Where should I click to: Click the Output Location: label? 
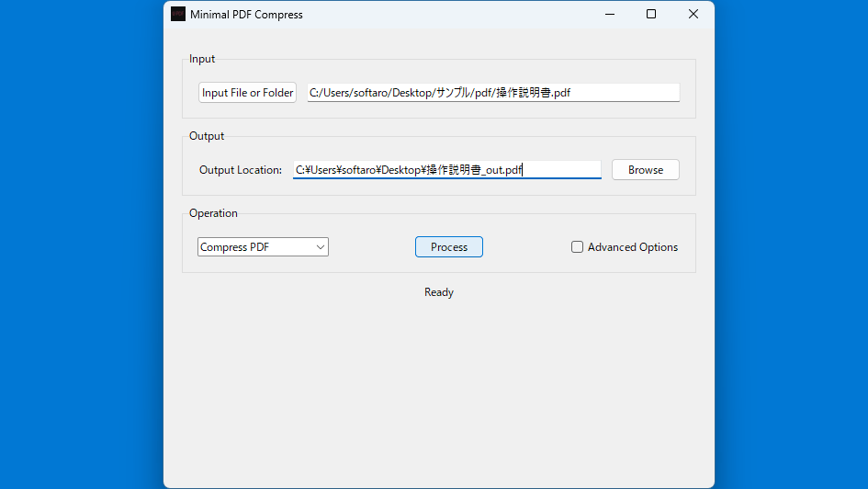tap(241, 170)
